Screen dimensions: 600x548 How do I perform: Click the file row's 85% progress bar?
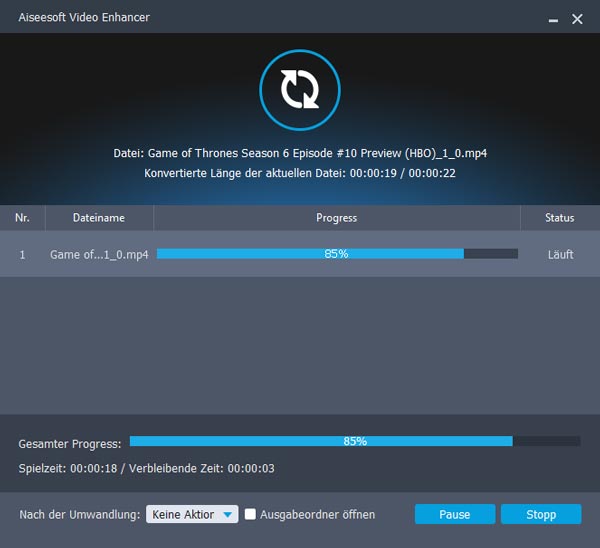(x=337, y=254)
